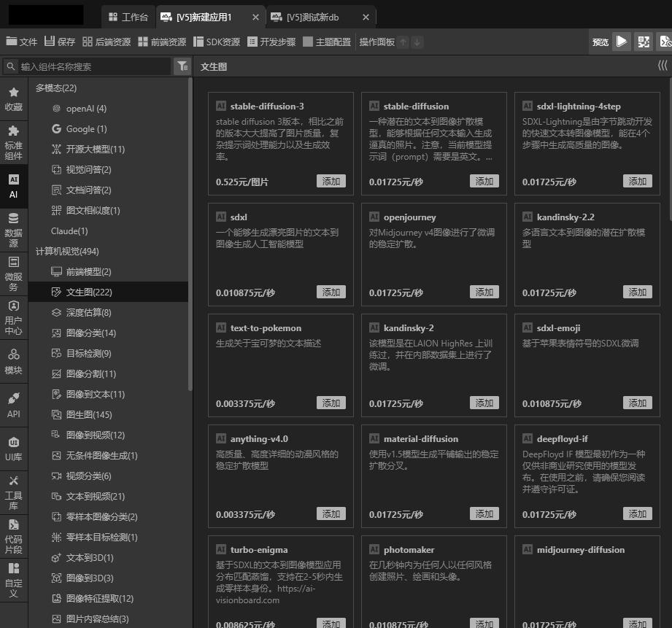Add the text-to-pokemon model
Viewport: 672px width, 628px height.
[331, 403]
